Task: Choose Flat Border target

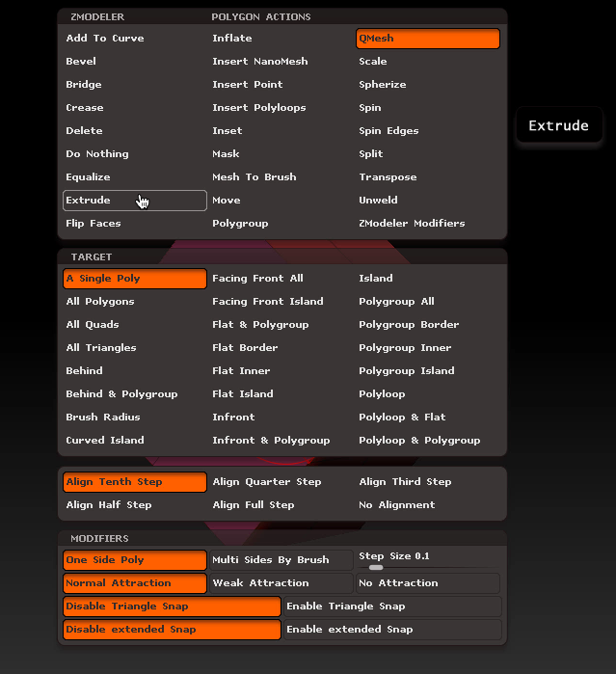Action: coord(281,348)
